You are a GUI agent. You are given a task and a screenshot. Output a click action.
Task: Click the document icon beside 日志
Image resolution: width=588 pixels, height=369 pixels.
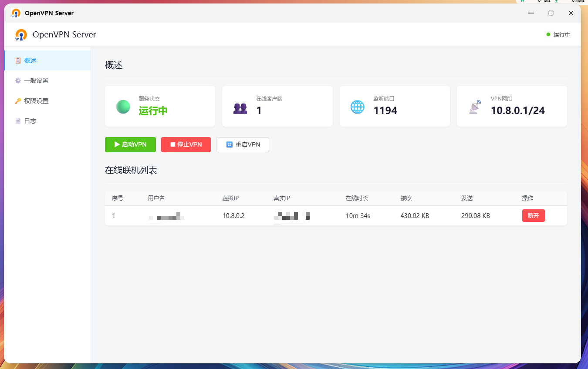pyautogui.click(x=18, y=121)
